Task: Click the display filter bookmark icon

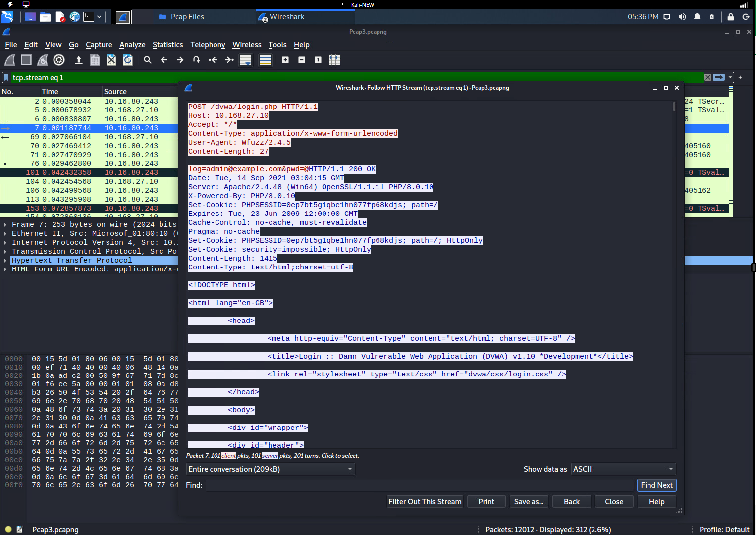Action: pyautogui.click(x=6, y=77)
